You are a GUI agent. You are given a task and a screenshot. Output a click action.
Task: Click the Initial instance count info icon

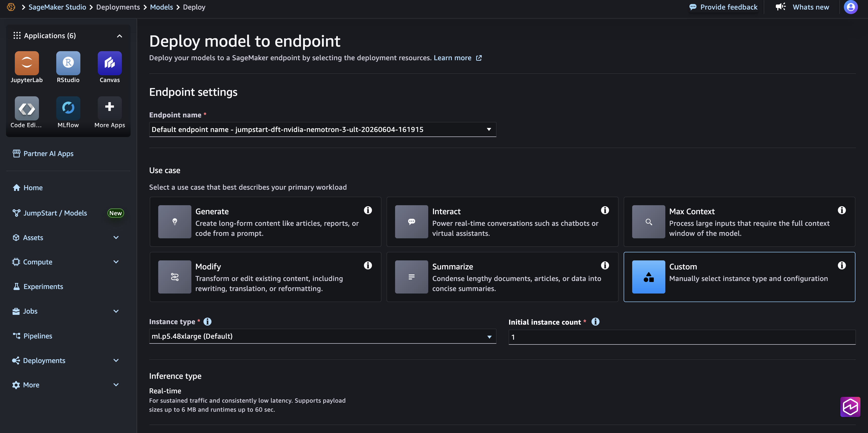(595, 322)
